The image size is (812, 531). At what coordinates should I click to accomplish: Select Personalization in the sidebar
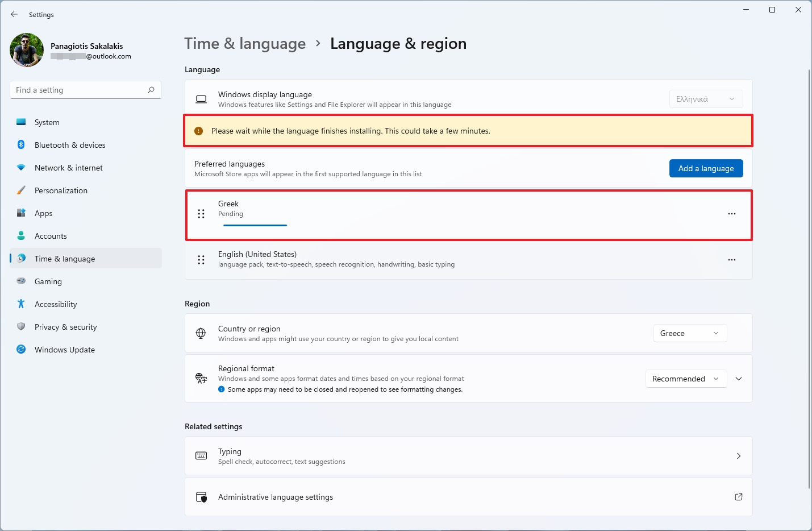[61, 191]
